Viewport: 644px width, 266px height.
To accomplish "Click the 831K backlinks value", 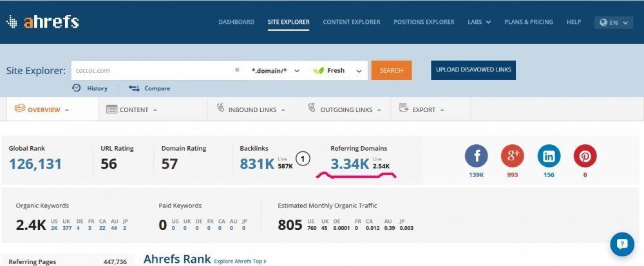I will pyautogui.click(x=257, y=164).
